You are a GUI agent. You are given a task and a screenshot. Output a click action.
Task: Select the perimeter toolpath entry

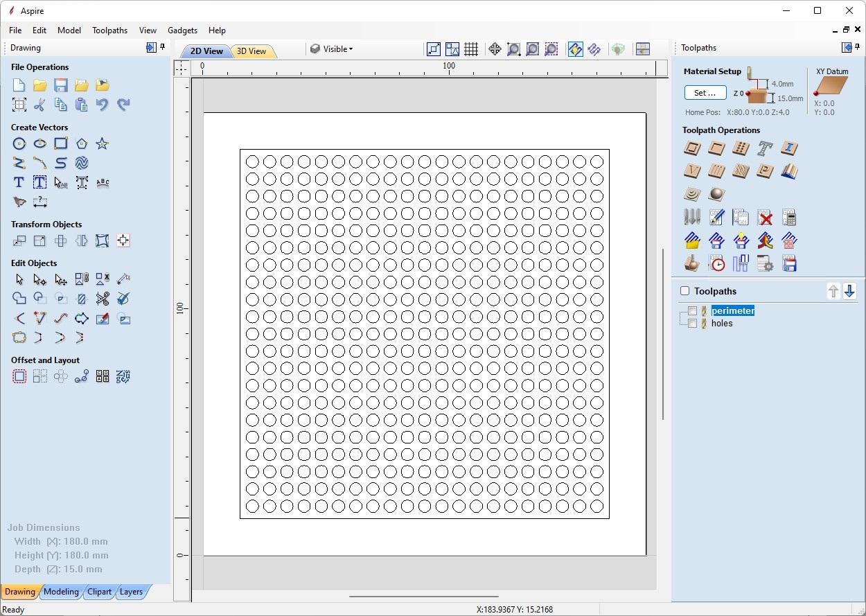pos(732,311)
